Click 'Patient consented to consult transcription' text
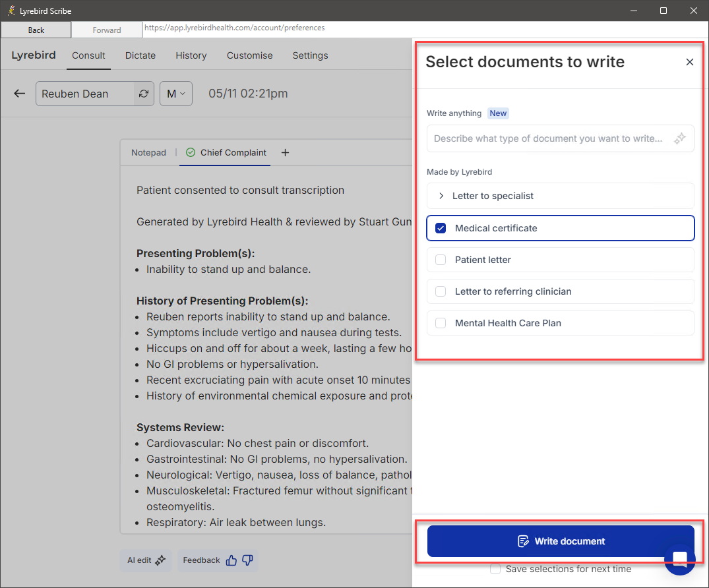709x588 pixels. pyautogui.click(x=240, y=191)
